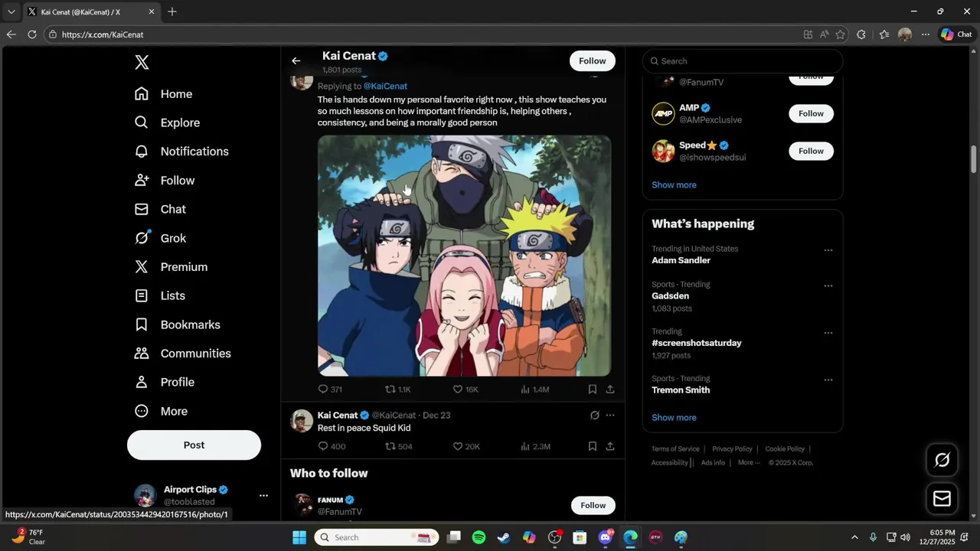
Task: Open the Naruto Team 7 image
Action: (464, 256)
